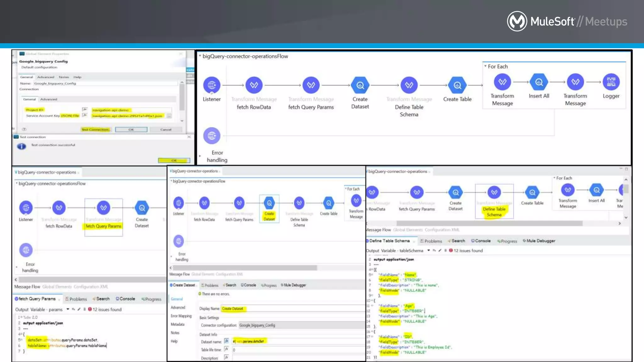Collapse bigQuery-connector-operationsFlow in main panel

click(x=200, y=56)
